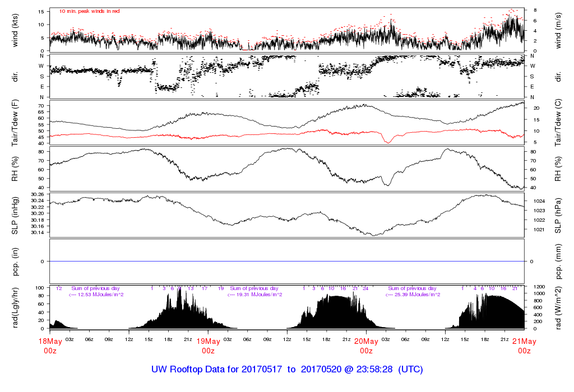Select the 'pcp. (in)' axis label

(15, 261)
